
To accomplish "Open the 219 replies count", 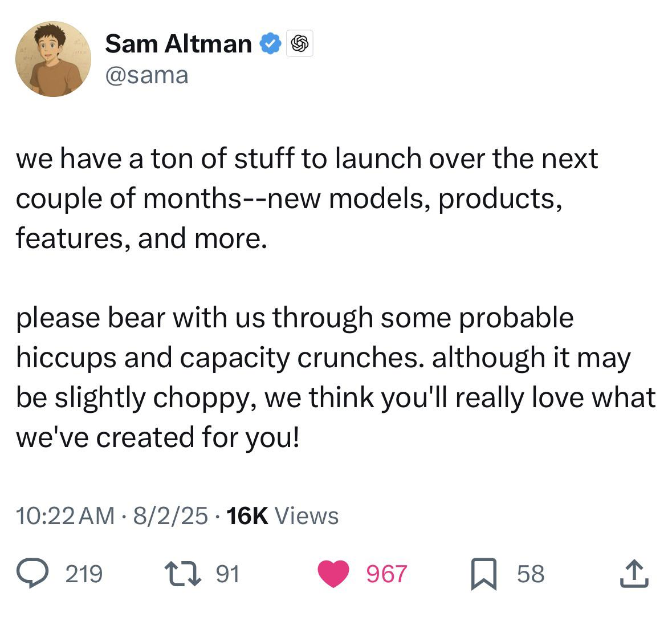I will (84, 574).
